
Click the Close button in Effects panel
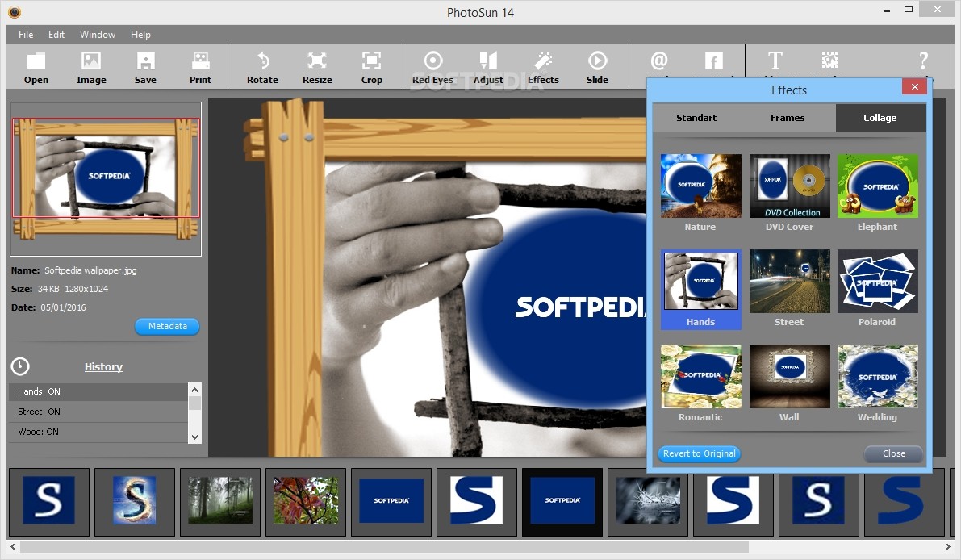(893, 453)
